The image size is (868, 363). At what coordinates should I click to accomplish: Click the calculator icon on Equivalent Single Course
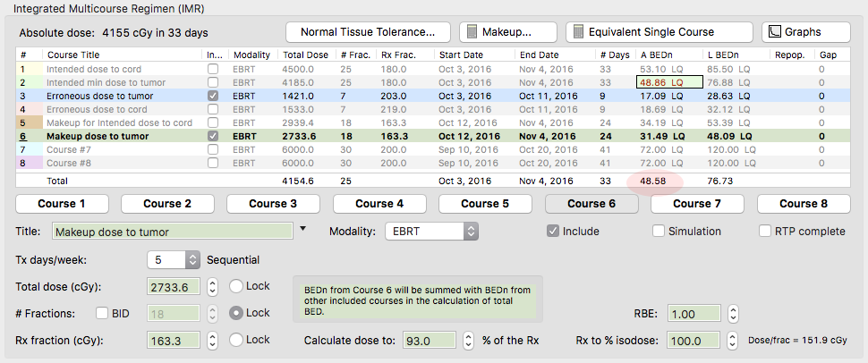577,32
